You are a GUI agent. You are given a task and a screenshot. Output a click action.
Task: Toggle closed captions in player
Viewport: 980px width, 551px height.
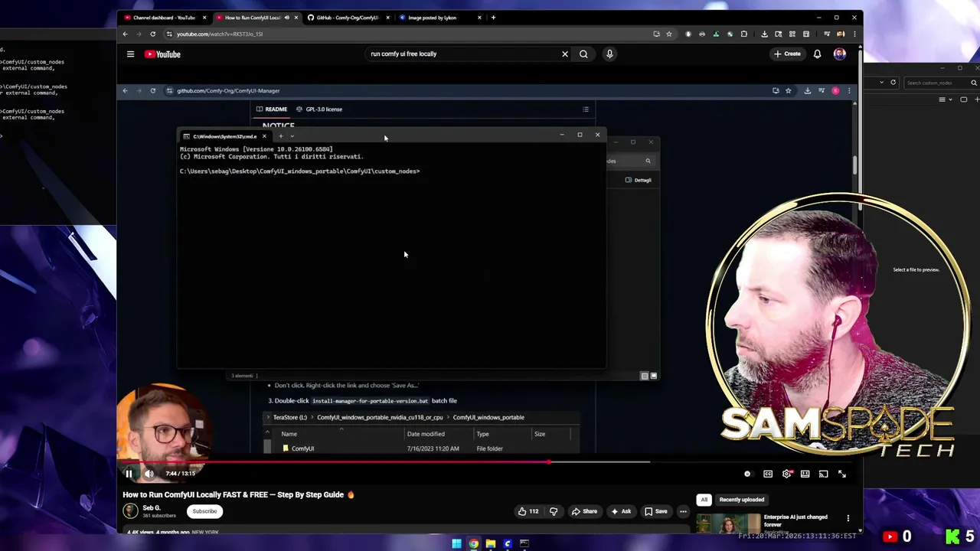768,474
